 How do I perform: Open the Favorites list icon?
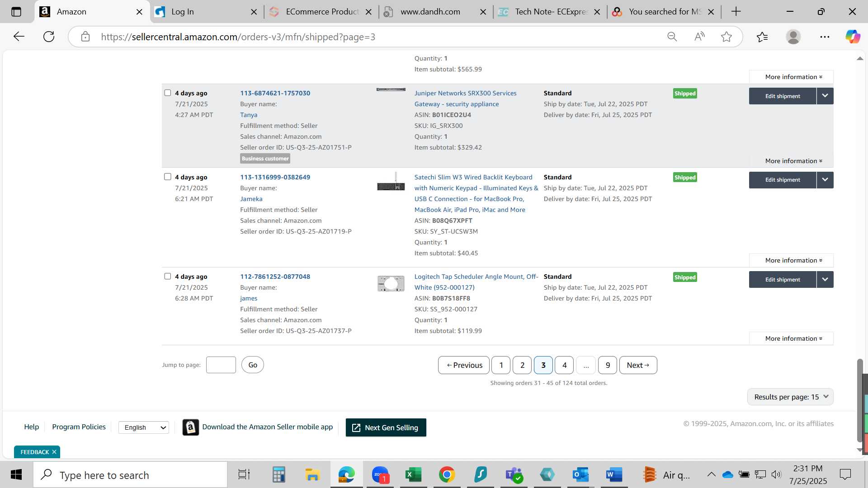(x=762, y=37)
